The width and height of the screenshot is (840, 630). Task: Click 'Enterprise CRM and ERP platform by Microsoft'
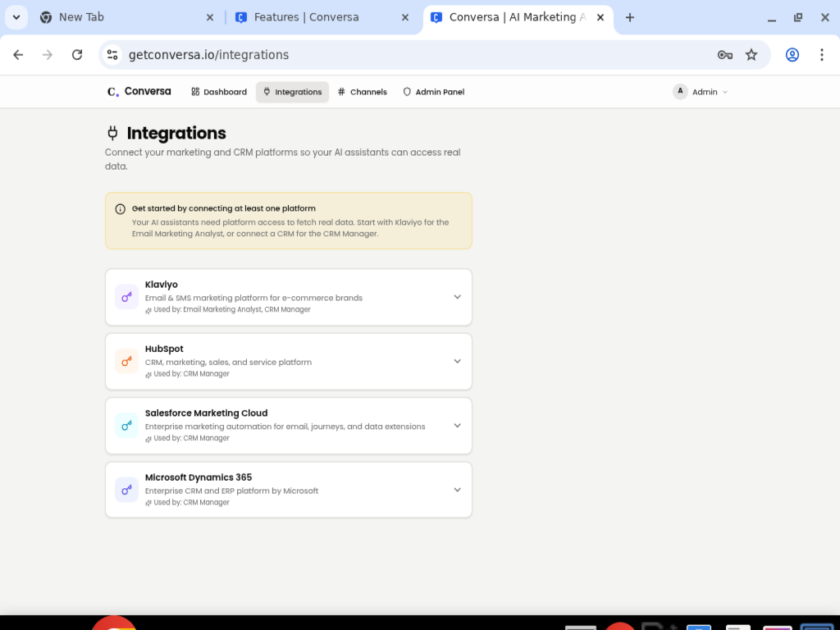coord(231,491)
